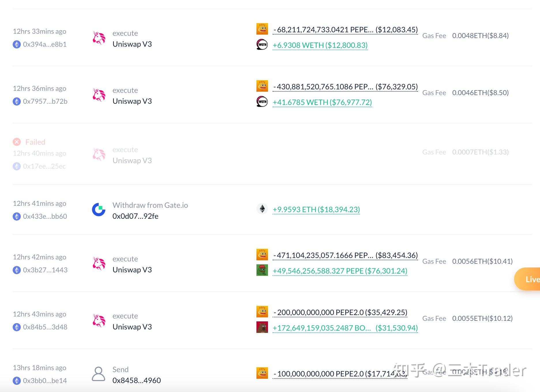This screenshot has height=392, width=540.
Task: Click gas fee 0.0055ETH($10.12)
Action: [482, 318]
